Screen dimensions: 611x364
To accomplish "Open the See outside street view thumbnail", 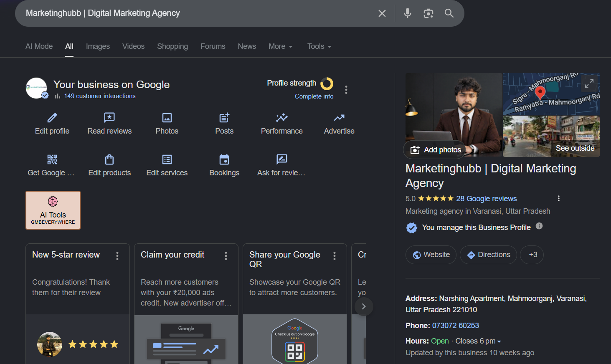I will click(x=551, y=136).
